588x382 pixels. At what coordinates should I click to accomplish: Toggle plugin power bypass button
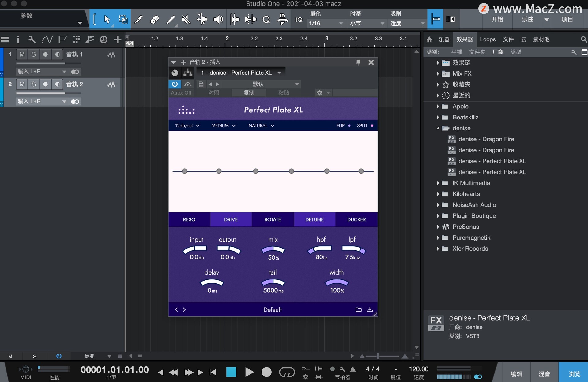coord(175,84)
